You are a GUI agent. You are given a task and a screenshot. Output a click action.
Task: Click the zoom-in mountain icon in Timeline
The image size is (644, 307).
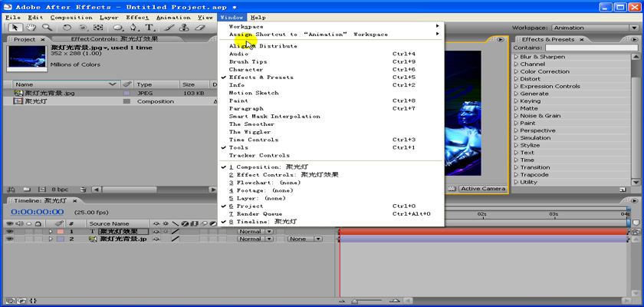(x=396, y=301)
